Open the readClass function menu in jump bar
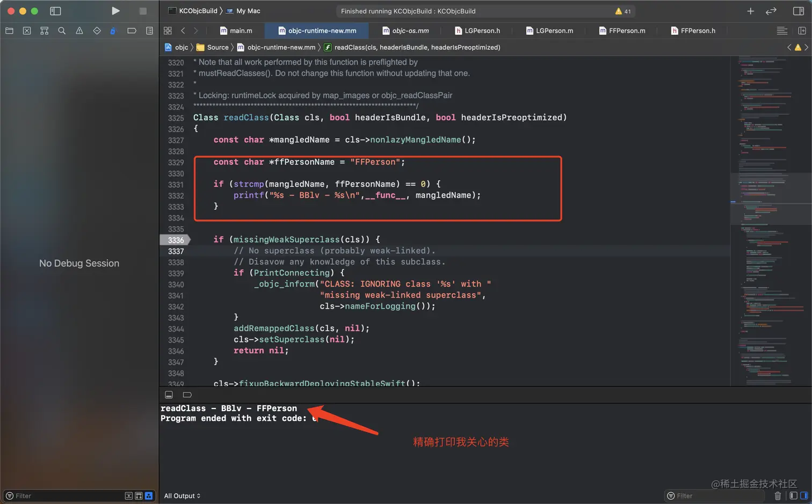Screen dimensions: 812x504 point(412,47)
